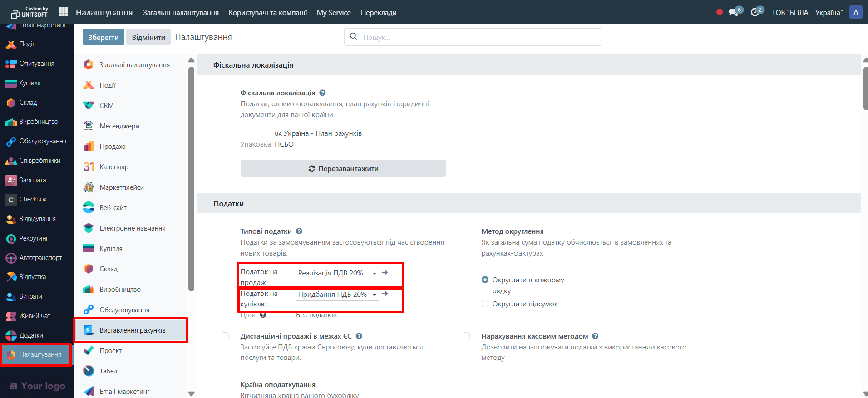This screenshot has height=398, width=868.
Task: Open the purchase tax record via arrow icon
Action: point(385,294)
